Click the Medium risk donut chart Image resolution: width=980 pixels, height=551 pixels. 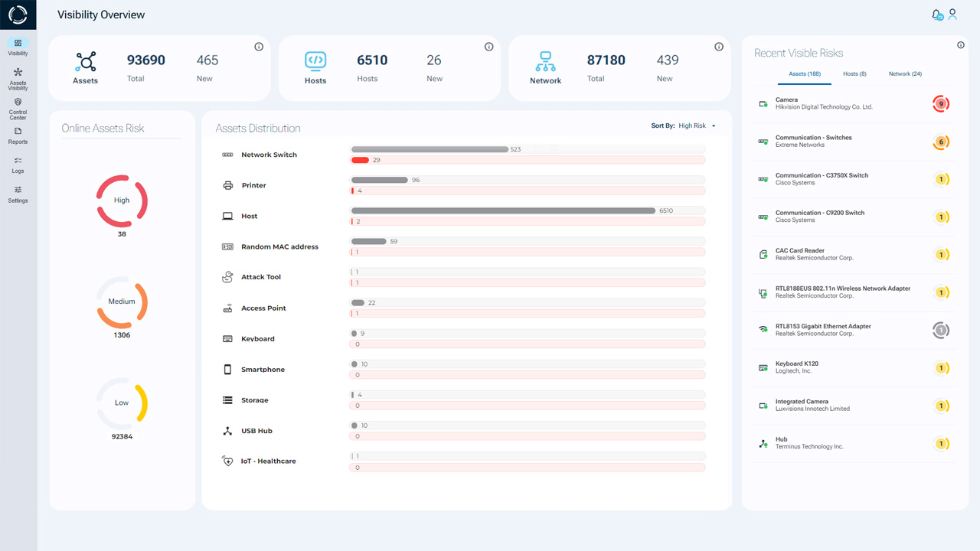pos(122,302)
